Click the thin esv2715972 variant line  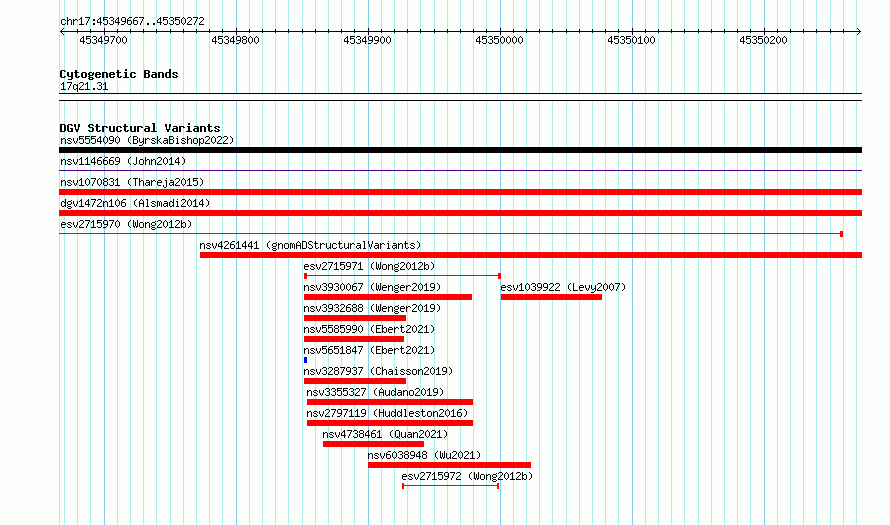[x=451, y=486]
